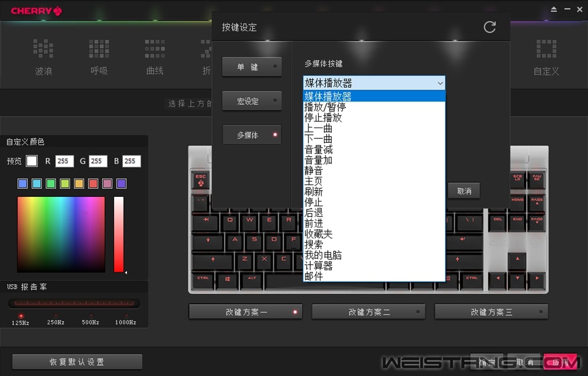The width and height of the screenshot is (588, 376).
Task: Click the tray eject icon in the title bar
Action: click(x=554, y=9)
